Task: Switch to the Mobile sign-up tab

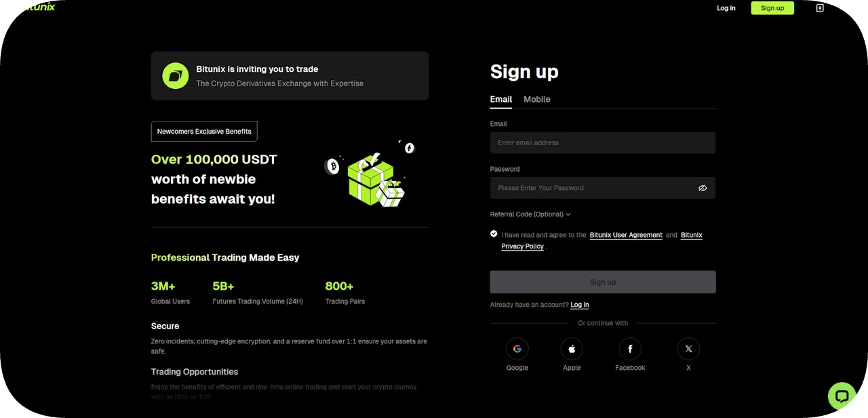Action: coord(536,99)
